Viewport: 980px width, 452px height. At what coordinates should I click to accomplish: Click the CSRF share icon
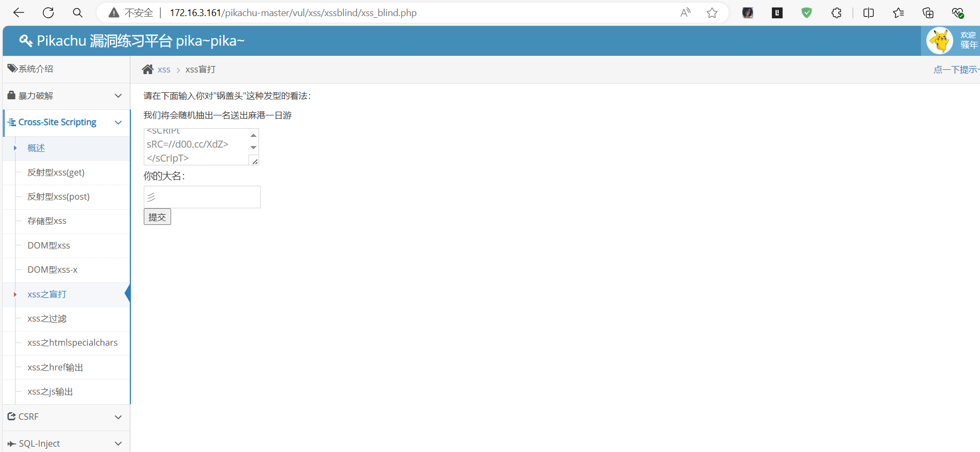point(11,416)
